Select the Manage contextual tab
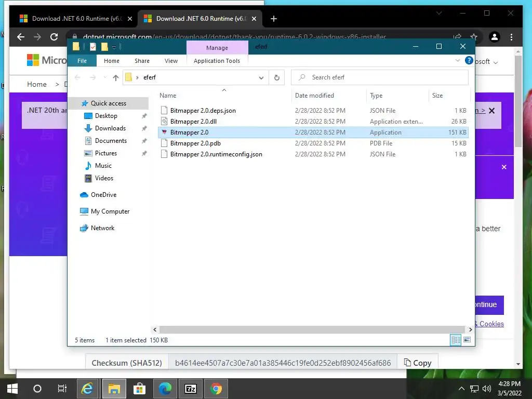 pyautogui.click(x=217, y=48)
